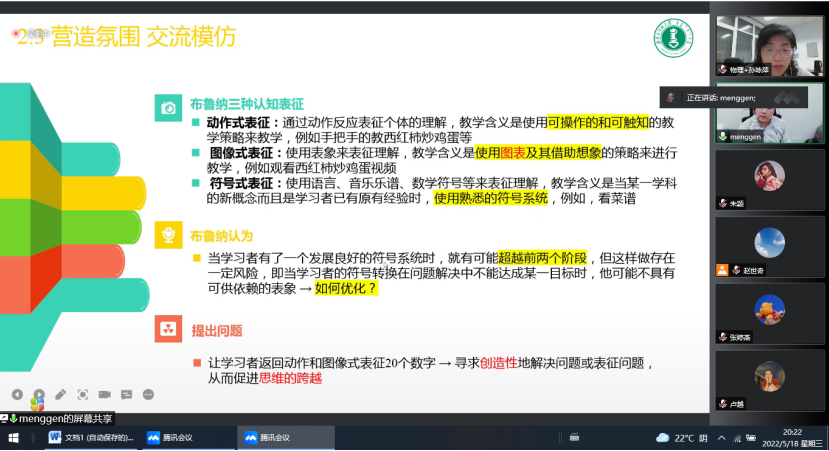Click the muted microphone icon next to 张婷茶
This screenshot has height=451, width=829.
(x=722, y=337)
